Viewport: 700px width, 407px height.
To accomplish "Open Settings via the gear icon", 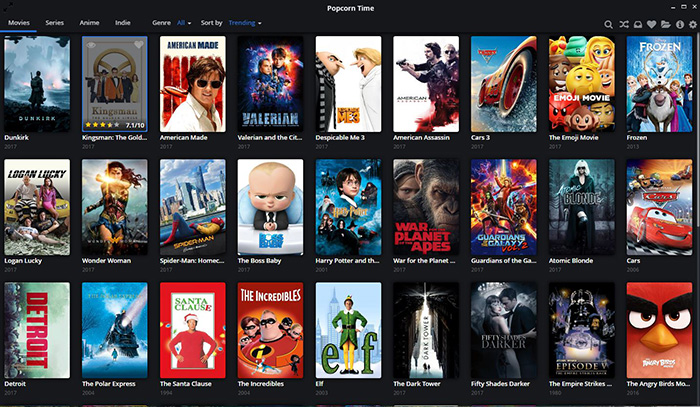I will click(693, 23).
